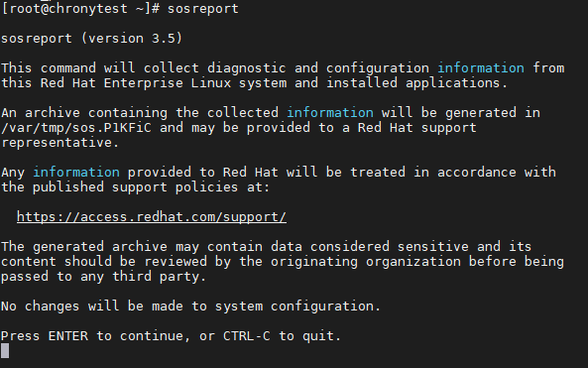Click the sosreport version 3.5 line
Image resolution: width=588 pixels, height=368 pixels.
tap(91, 39)
